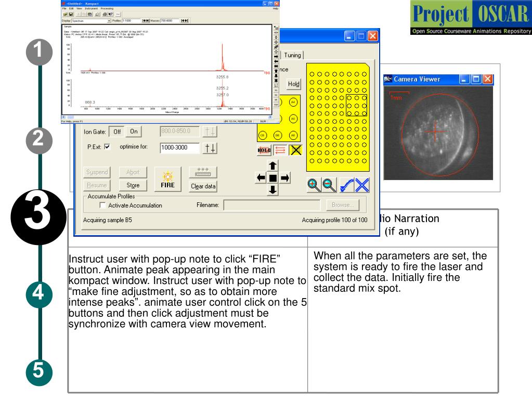
Task: Enable the Activate Accumulation checkbox
Action: click(x=102, y=205)
